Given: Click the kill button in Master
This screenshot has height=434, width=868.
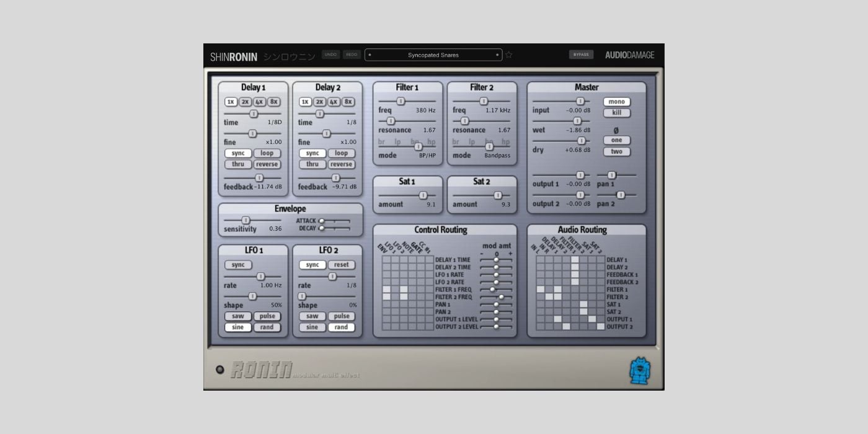Looking at the screenshot, I should coord(617,113).
